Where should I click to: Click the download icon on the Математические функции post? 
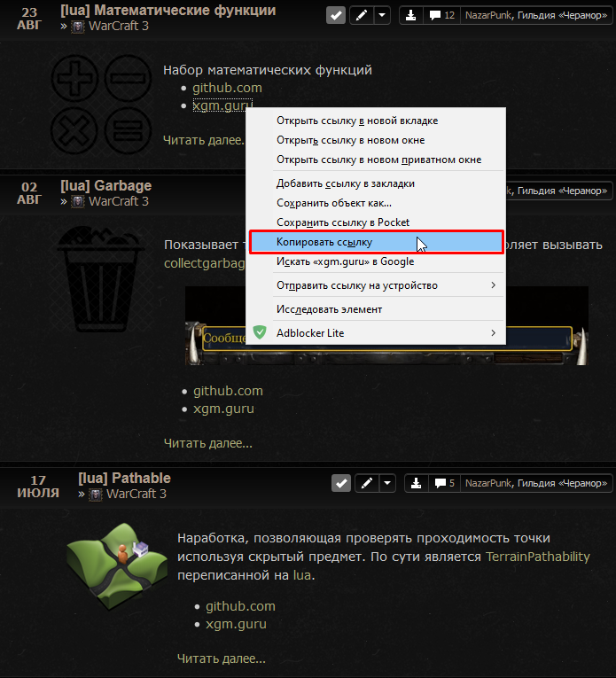[x=410, y=16]
